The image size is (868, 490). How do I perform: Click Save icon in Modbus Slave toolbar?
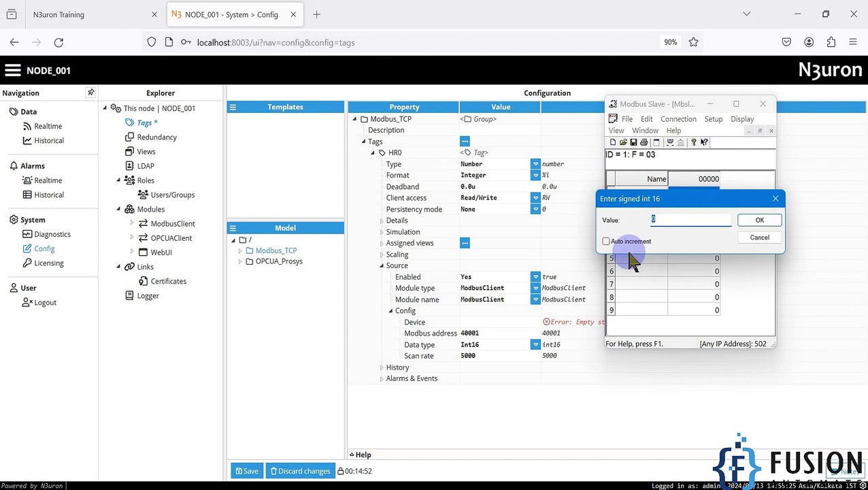click(633, 142)
